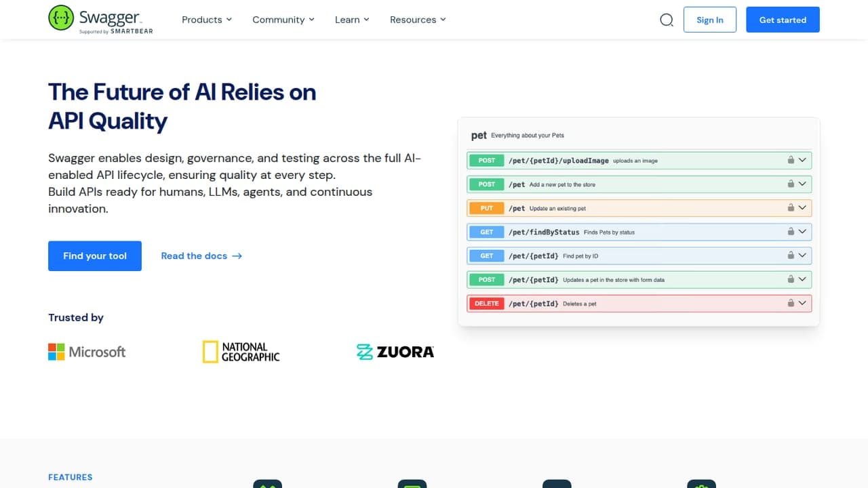Click the "uploads an image" description
Viewport: 868px width, 488px height.
click(x=635, y=161)
